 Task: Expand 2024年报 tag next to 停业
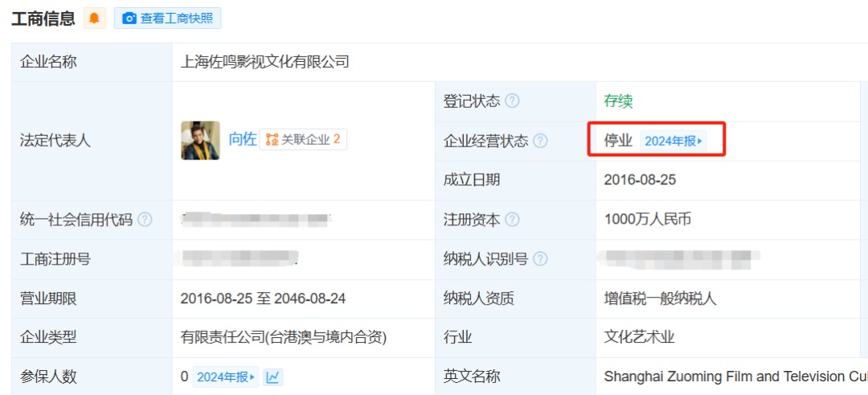pos(674,141)
